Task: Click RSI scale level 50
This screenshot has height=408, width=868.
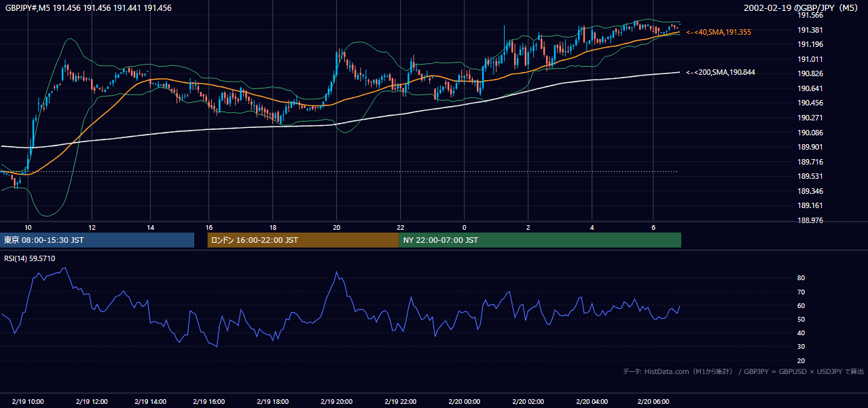Action: click(x=801, y=319)
